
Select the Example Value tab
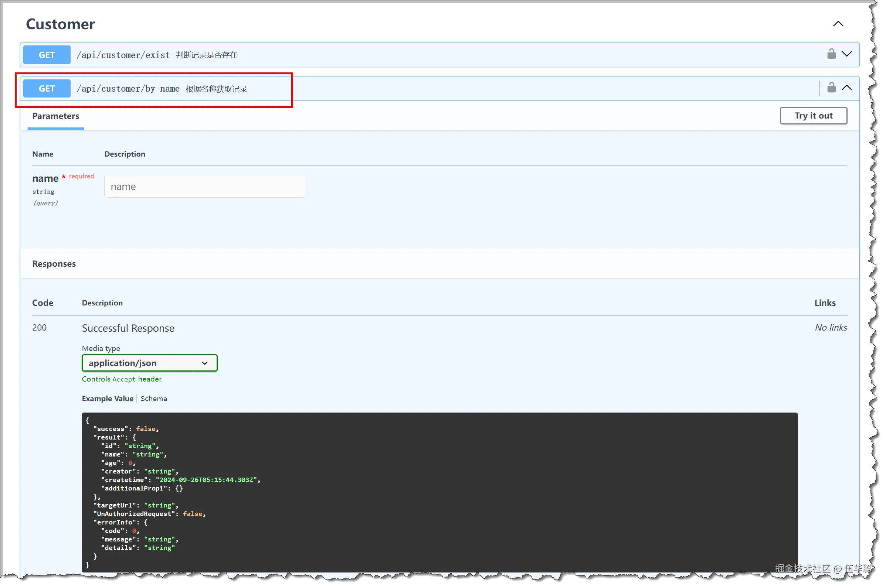pyautogui.click(x=108, y=399)
